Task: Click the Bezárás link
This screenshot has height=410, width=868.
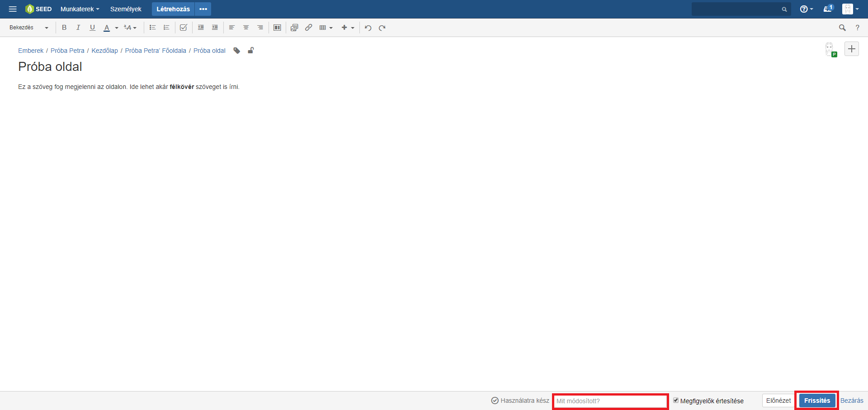Action: [852, 401]
